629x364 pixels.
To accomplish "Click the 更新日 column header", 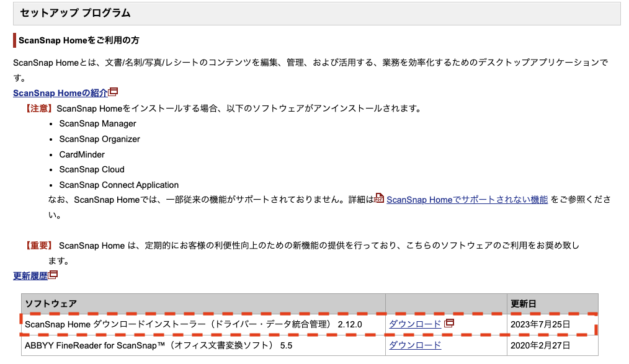I will [x=552, y=304].
